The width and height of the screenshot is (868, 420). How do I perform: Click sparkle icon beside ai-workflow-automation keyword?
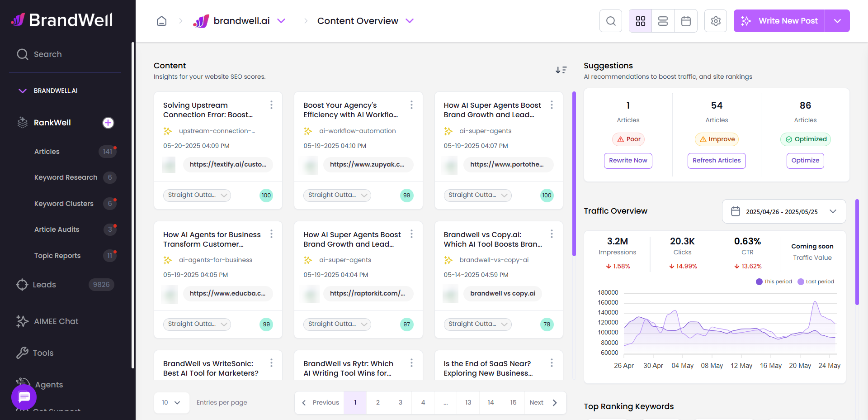point(308,131)
